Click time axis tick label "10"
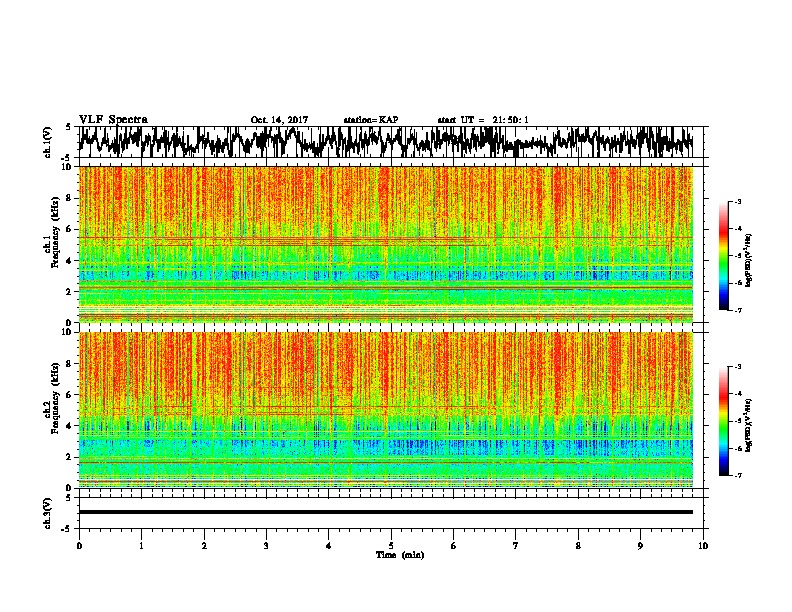 point(703,546)
